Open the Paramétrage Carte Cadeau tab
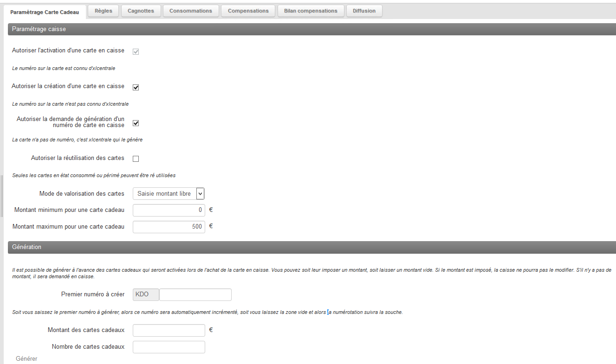The height and width of the screenshot is (364, 616). (x=45, y=12)
